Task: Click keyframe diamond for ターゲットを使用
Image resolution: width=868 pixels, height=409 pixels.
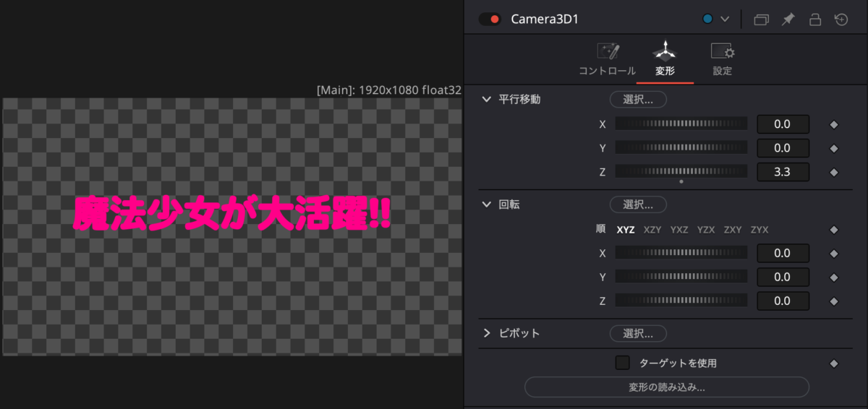Action: [833, 363]
